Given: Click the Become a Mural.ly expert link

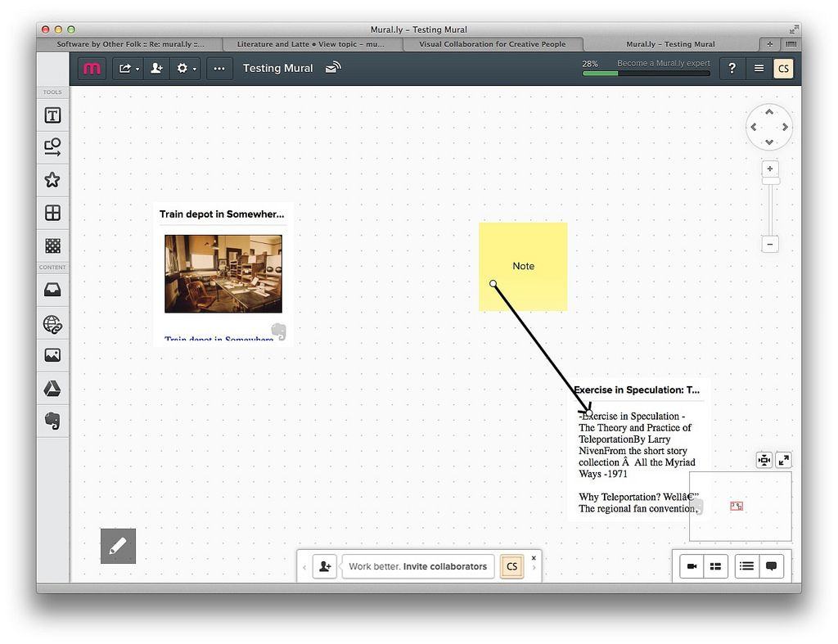Looking at the screenshot, I should tap(663, 63).
